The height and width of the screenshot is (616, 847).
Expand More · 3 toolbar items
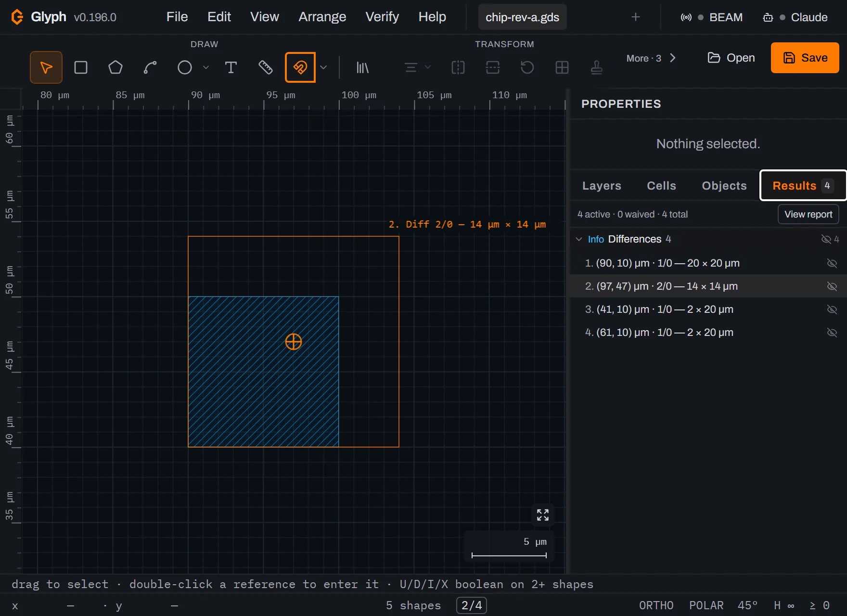[651, 58]
